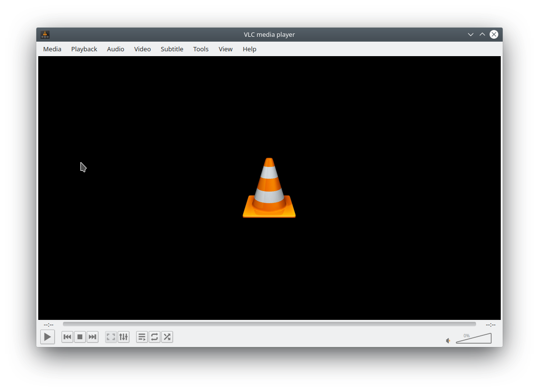Image resolution: width=539 pixels, height=392 pixels.
Task: Toggle random shuffle playback
Action: tap(167, 337)
